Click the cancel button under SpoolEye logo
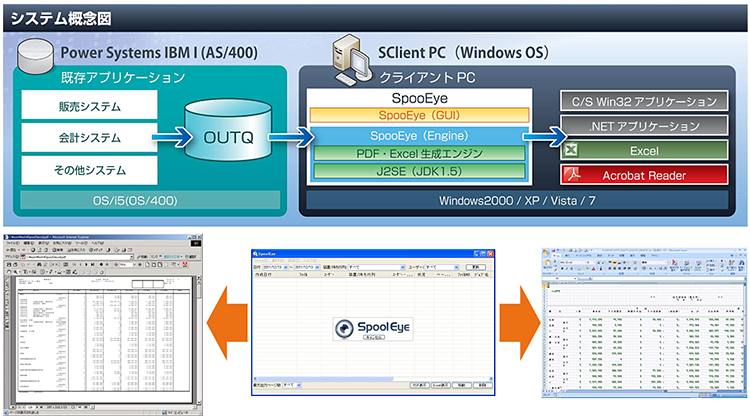 pos(375,337)
